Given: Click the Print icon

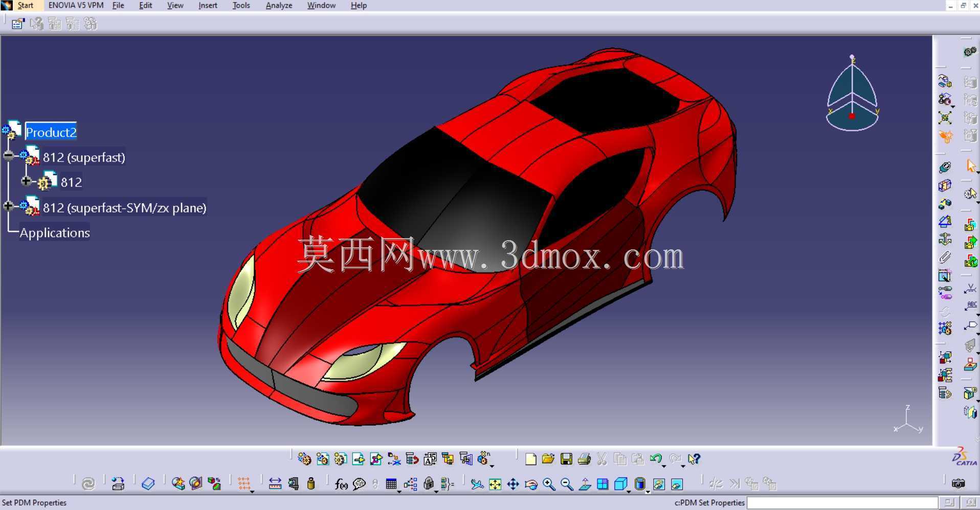Looking at the screenshot, I should pyautogui.click(x=584, y=459).
